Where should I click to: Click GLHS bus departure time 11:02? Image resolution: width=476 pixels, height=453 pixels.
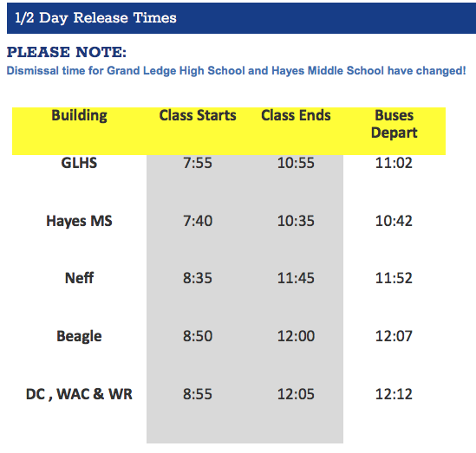[394, 163]
